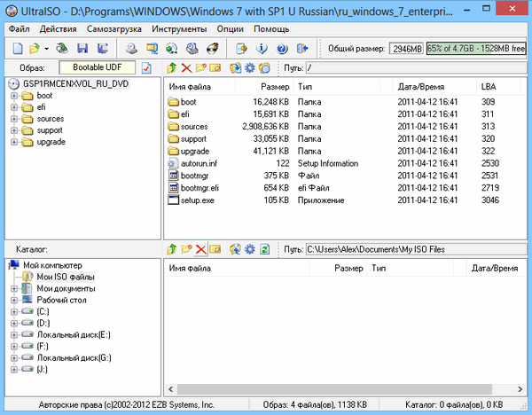This screenshot has width=532, height=415.
Task: Click boot properties icon beside Bootable UDF
Action: click(146, 67)
